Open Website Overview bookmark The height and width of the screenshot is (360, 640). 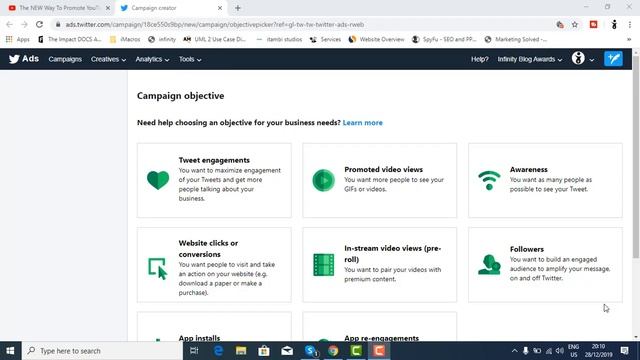377,39
